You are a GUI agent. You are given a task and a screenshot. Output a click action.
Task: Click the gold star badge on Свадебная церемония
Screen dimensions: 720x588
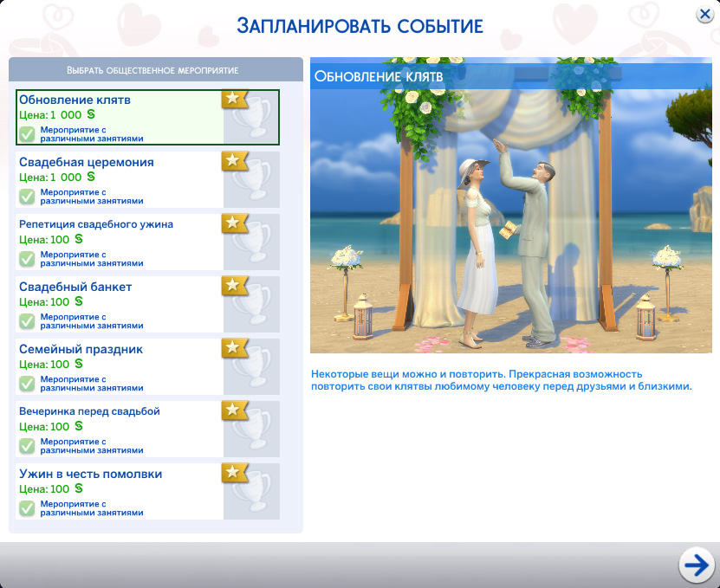click(x=234, y=161)
